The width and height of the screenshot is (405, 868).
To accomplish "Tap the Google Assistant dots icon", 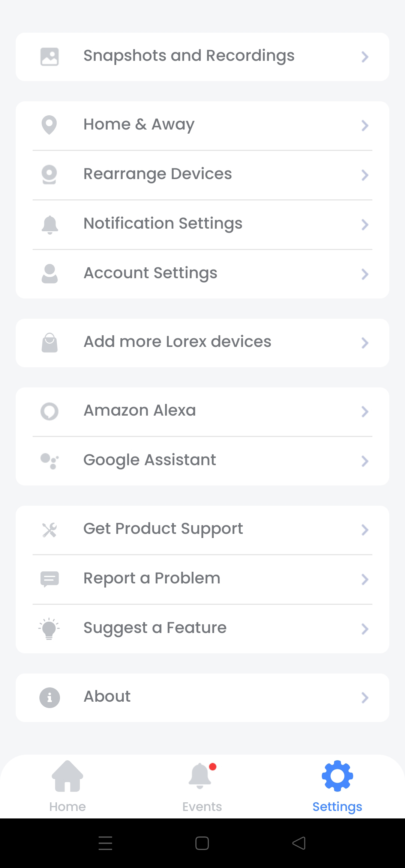I will (49, 461).
